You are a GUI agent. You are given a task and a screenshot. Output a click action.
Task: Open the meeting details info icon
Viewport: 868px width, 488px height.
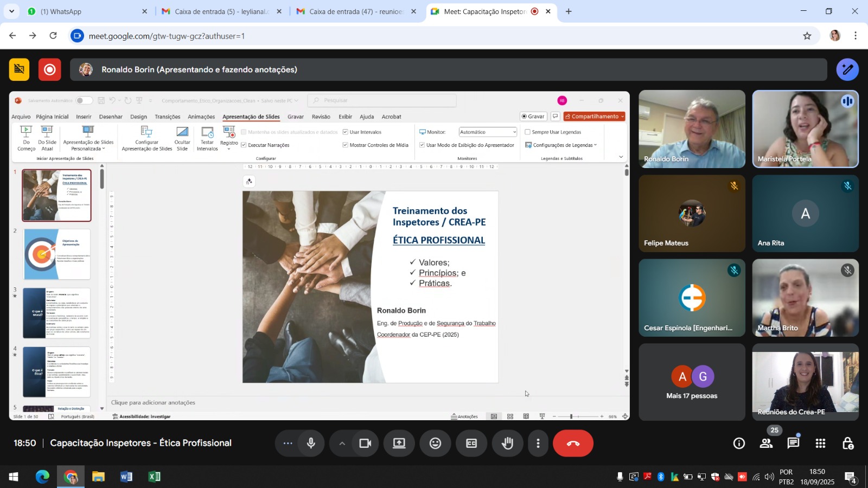739,444
